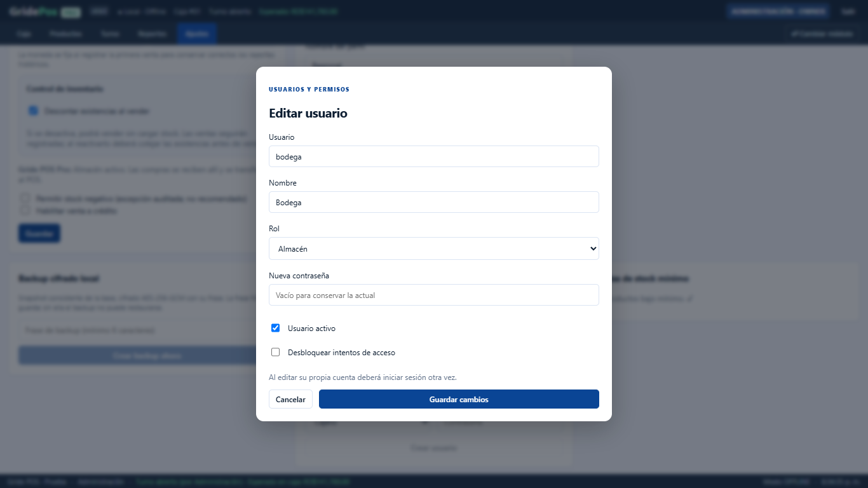Click the Rol dropdown chevron arrow

tap(593, 248)
